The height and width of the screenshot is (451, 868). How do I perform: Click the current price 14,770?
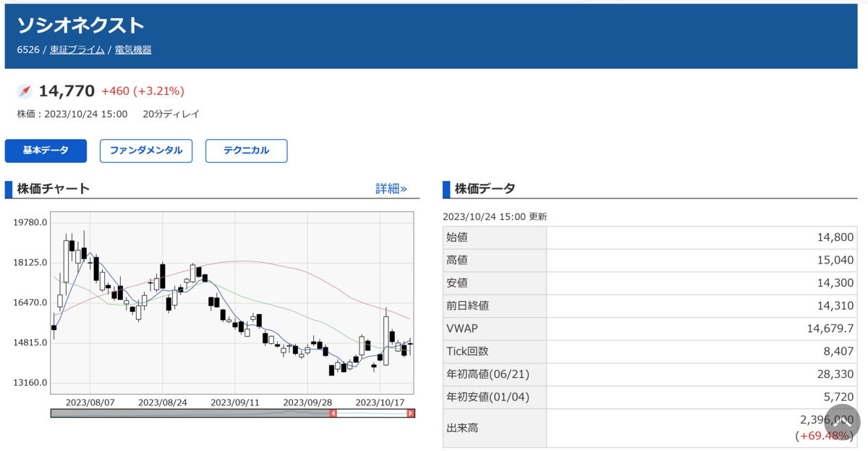(67, 91)
